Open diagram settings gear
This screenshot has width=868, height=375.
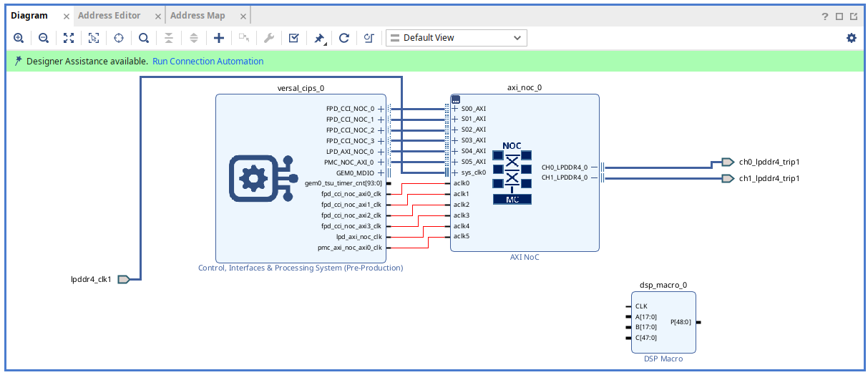(851, 38)
